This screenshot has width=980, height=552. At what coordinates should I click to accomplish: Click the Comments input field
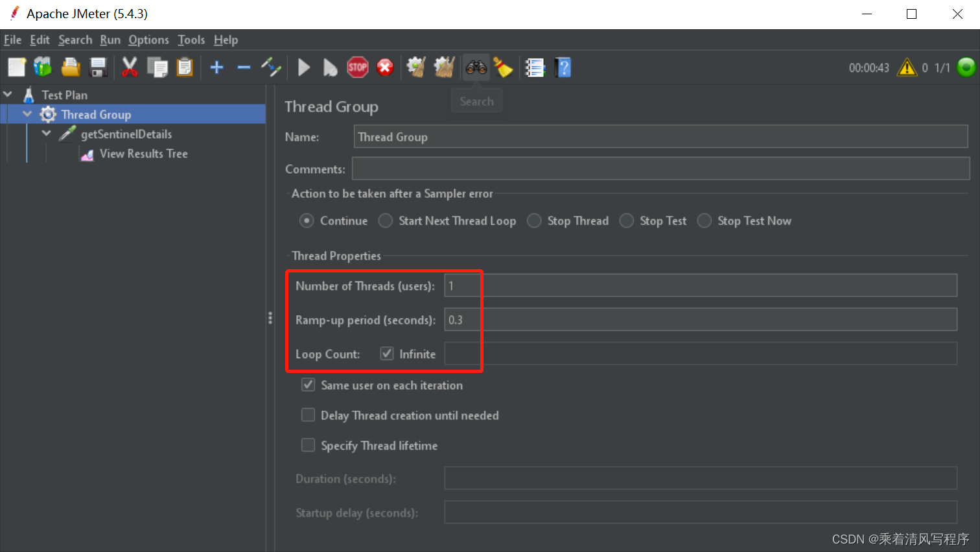661,169
